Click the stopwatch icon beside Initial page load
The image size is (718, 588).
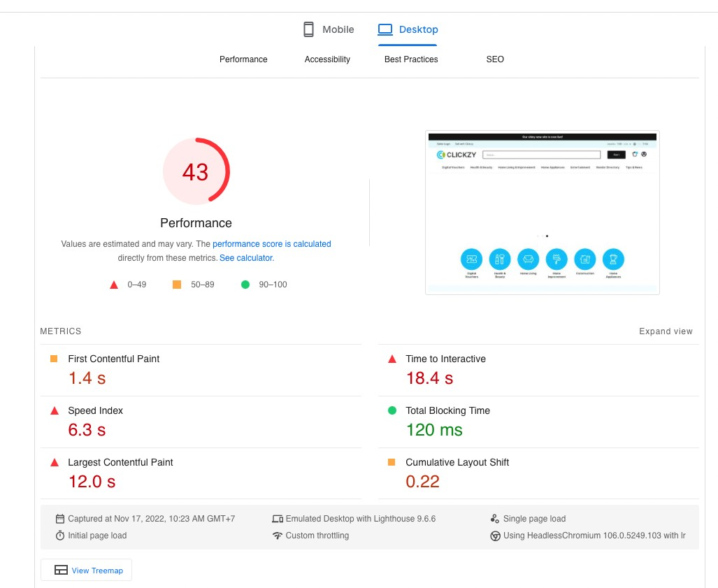tap(60, 536)
